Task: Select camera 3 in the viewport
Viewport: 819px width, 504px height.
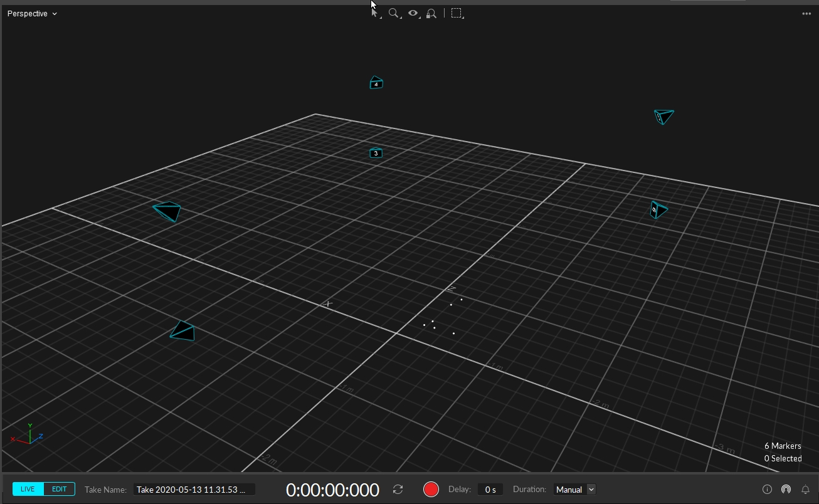Action: pyautogui.click(x=376, y=153)
